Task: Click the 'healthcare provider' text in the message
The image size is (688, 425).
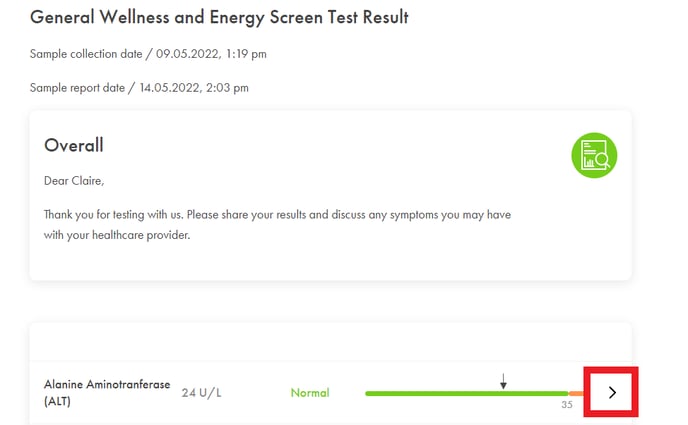Action: click(x=141, y=235)
